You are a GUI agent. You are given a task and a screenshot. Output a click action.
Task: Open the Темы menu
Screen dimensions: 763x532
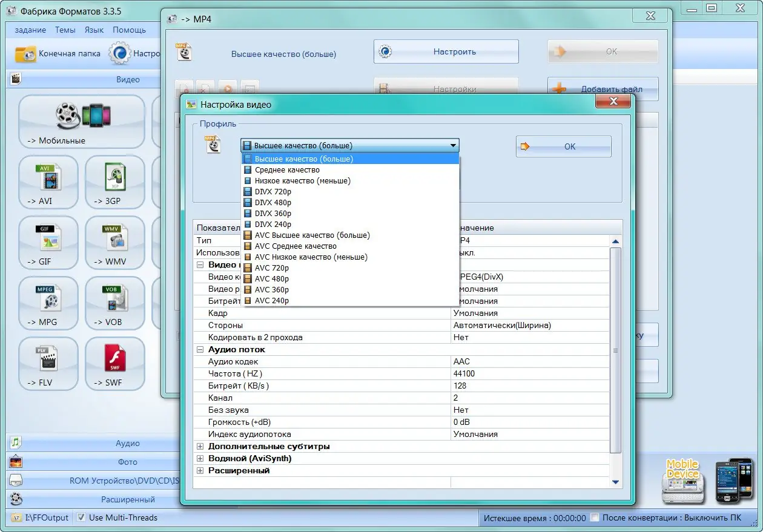tap(65, 30)
